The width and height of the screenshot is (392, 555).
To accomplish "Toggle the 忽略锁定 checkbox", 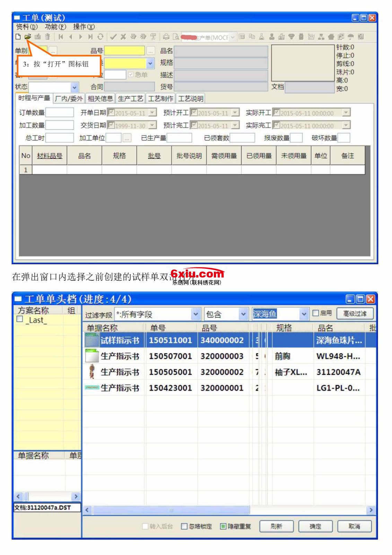I will [x=184, y=526].
